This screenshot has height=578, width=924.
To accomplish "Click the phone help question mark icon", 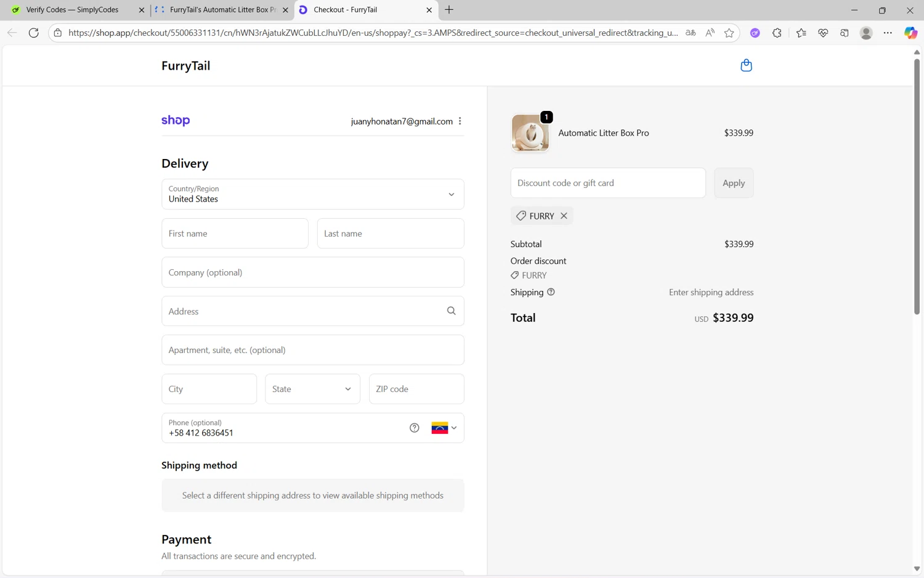I will (415, 428).
